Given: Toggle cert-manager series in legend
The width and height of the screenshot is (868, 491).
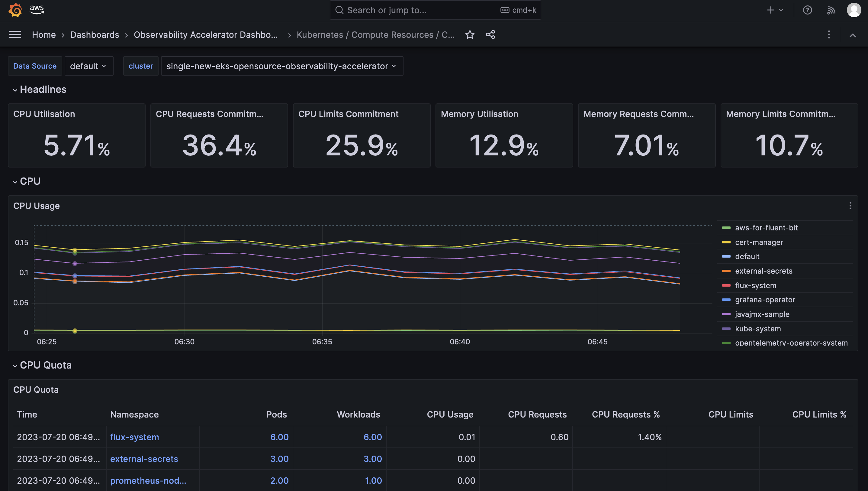Looking at the screenshot, I should pos(759,242).
